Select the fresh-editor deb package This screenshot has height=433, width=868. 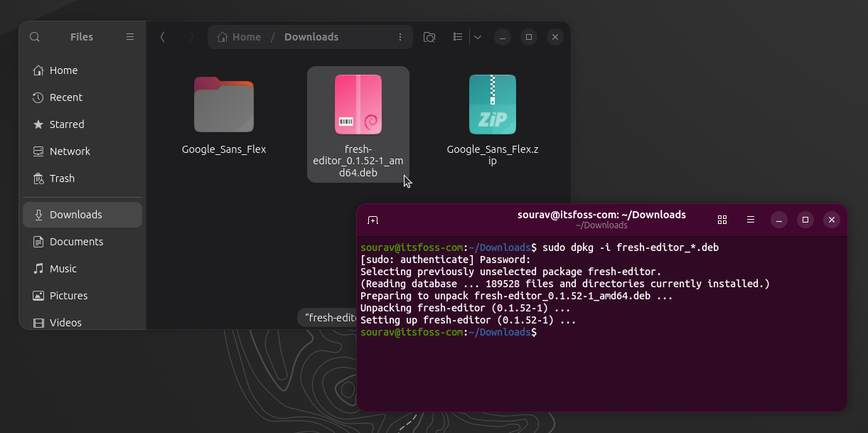click(x=358, y=105)
